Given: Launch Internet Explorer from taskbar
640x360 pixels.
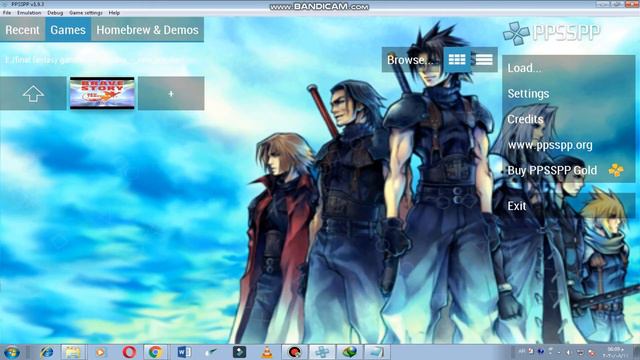Looking at the screenshot, I should click(47, 352).
